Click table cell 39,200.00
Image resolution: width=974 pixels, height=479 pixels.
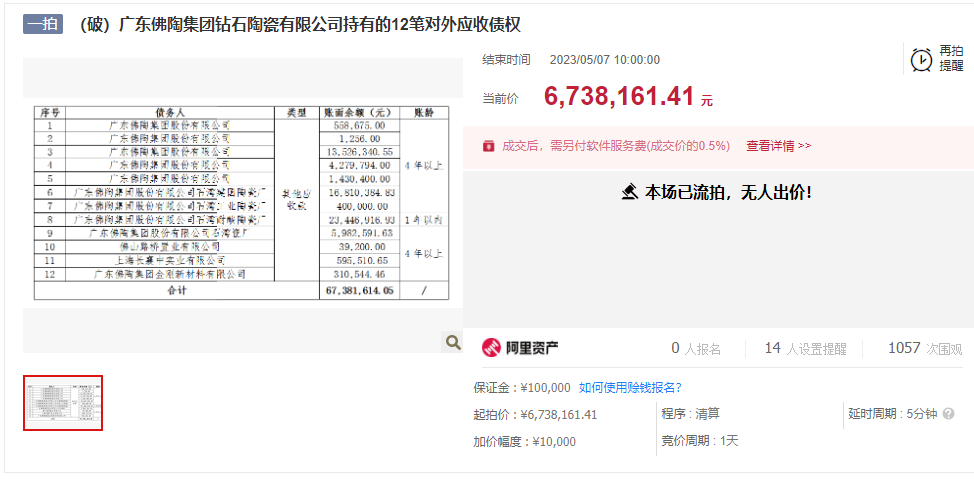(x=359, y=247)
